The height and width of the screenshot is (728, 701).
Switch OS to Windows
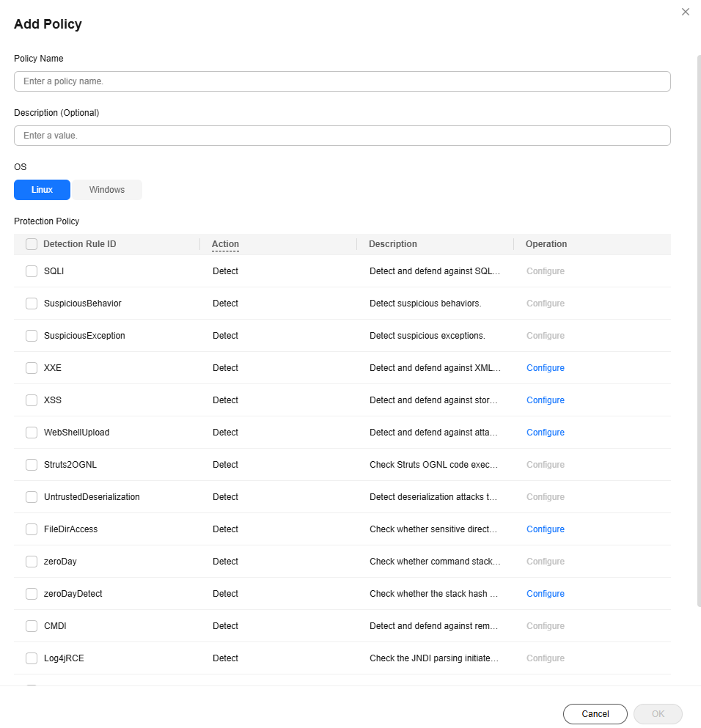[107, 190]
